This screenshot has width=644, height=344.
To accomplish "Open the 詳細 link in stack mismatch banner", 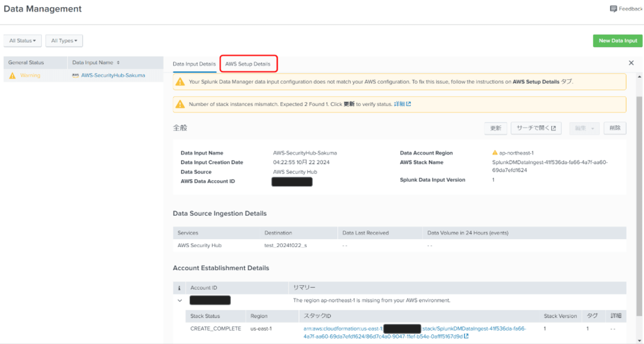I will point(399,104).
